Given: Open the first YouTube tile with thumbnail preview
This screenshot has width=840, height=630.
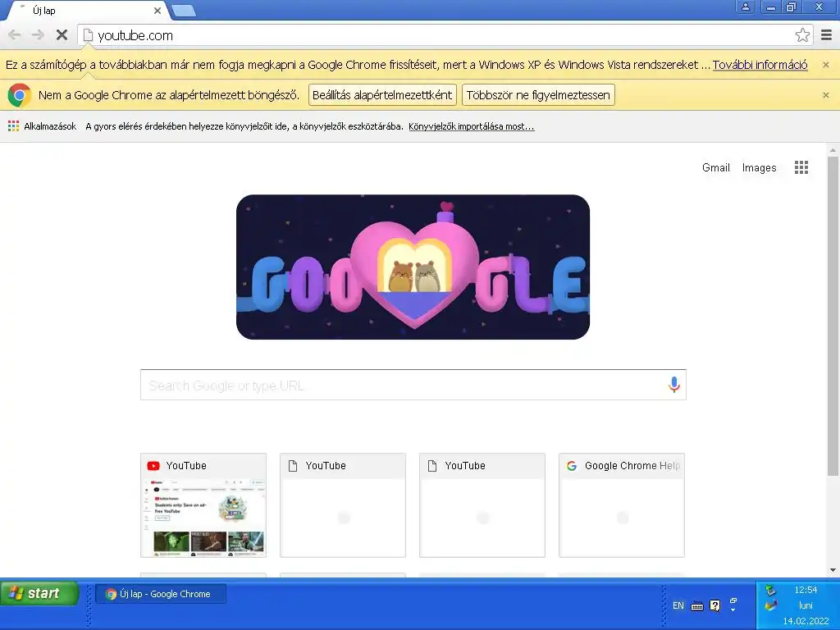Looking at the screenshot, I should pyautogui.click(x=203, y=505).
